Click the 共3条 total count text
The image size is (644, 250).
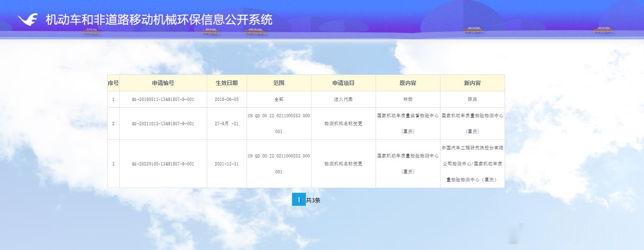[x=313, y=200]
